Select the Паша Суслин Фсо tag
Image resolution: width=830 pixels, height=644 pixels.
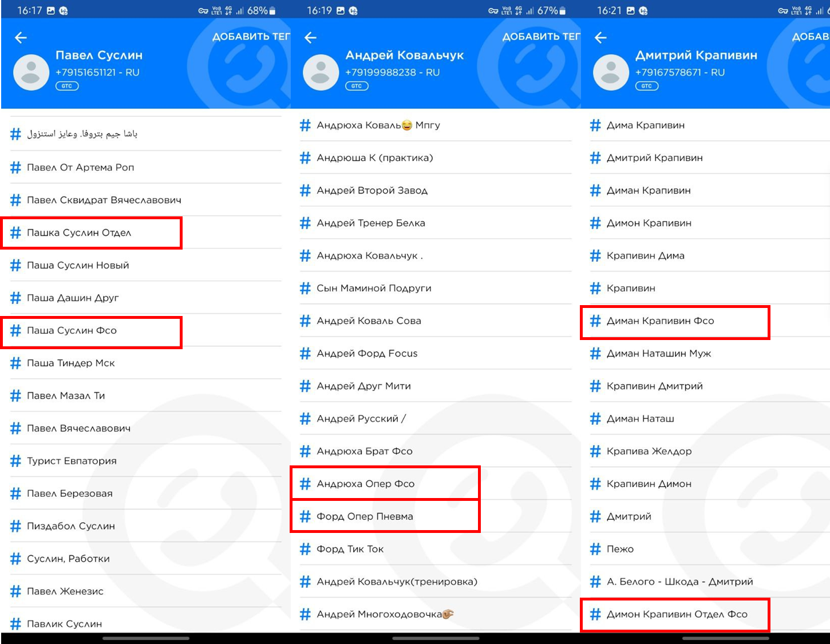[x=72, y=331]
